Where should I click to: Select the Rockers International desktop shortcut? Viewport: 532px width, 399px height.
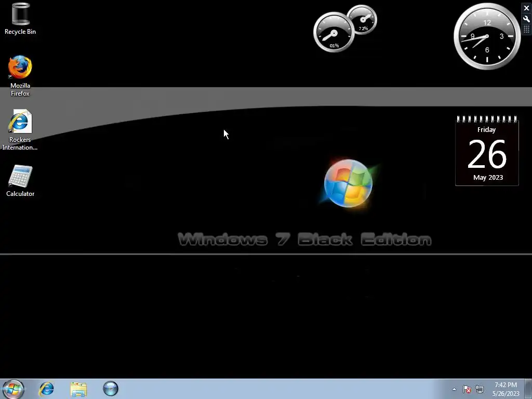(20, 130)
